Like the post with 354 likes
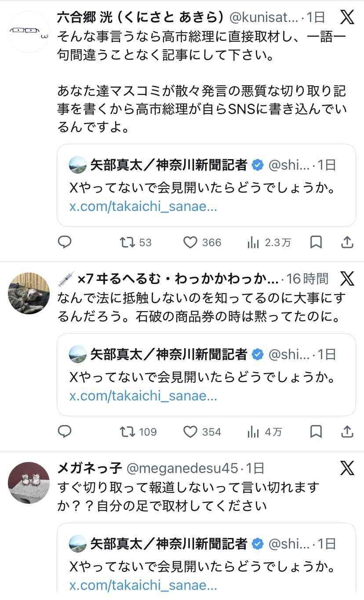Viewport: 364px width, 600px height. click(x=190, y=432)
